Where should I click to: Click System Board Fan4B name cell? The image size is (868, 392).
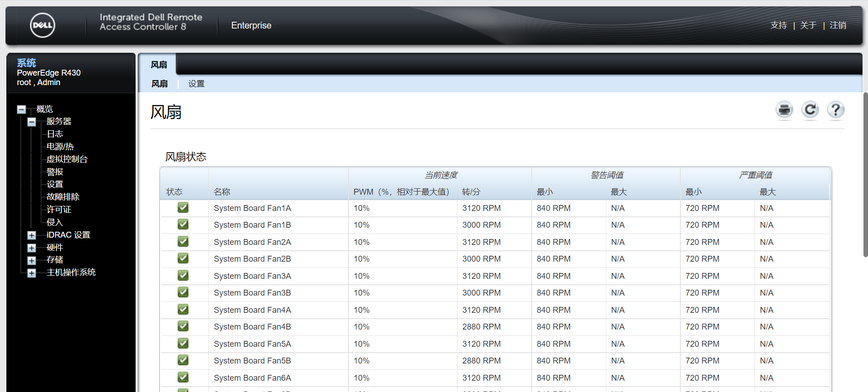[x=252, y=327]
